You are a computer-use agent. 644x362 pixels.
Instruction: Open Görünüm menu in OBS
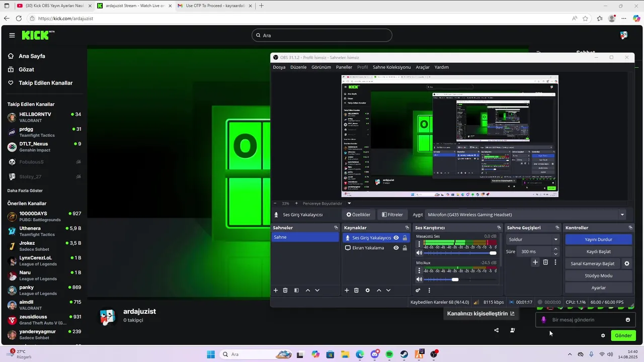(321, 67)
